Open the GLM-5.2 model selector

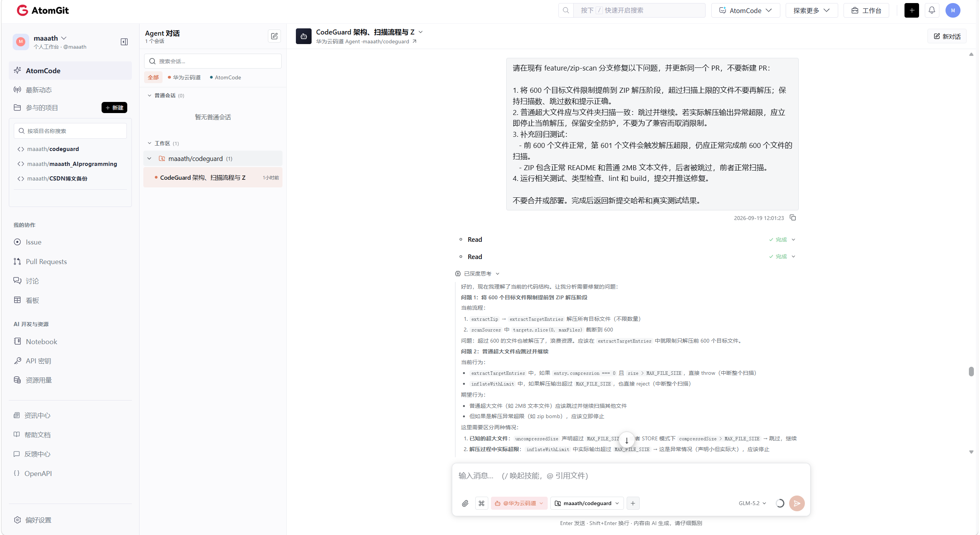tap(752, 503)
